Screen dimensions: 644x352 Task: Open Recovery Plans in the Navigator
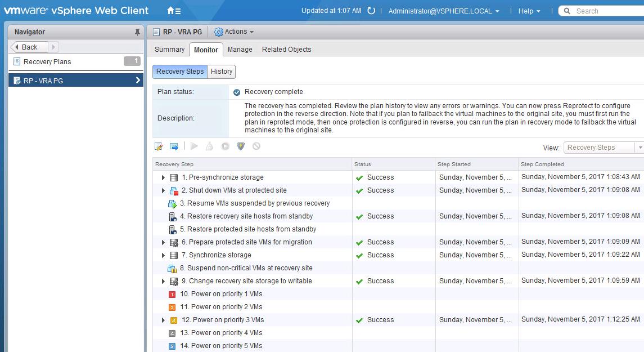pyautogui.click(x=76, y=62)
